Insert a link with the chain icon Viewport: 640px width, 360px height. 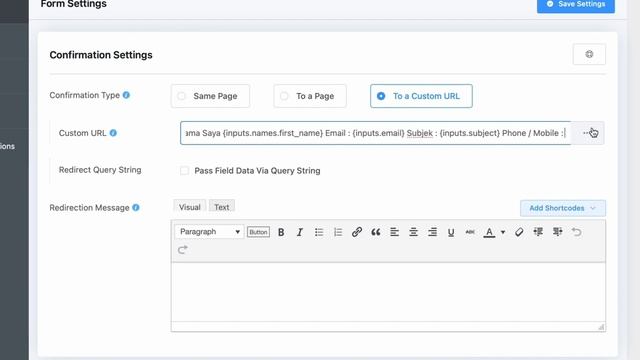(x=357, y=232)
